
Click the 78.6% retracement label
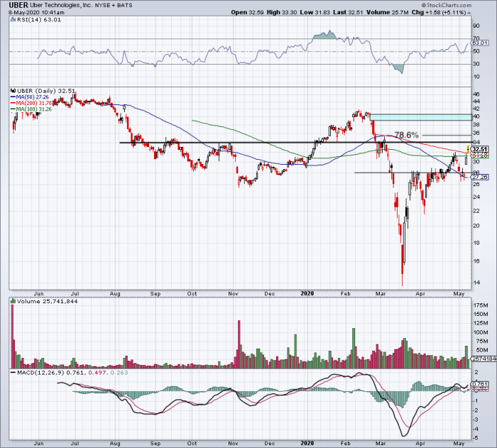tap(408, 134)
